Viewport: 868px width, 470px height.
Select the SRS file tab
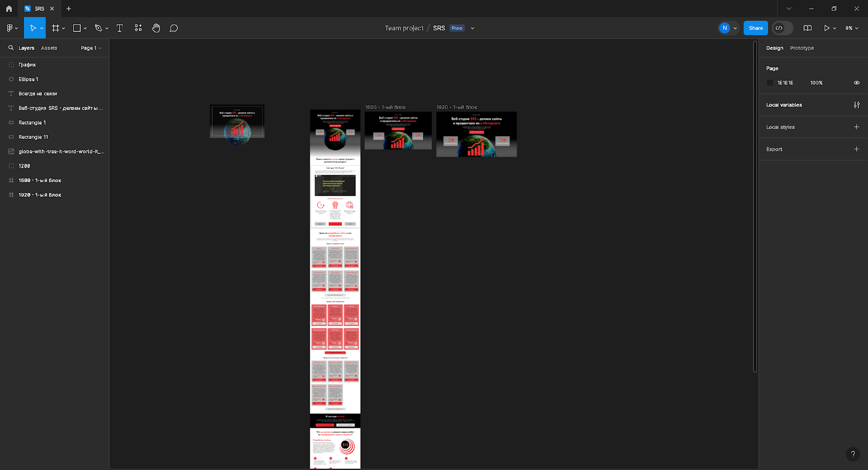39,9
